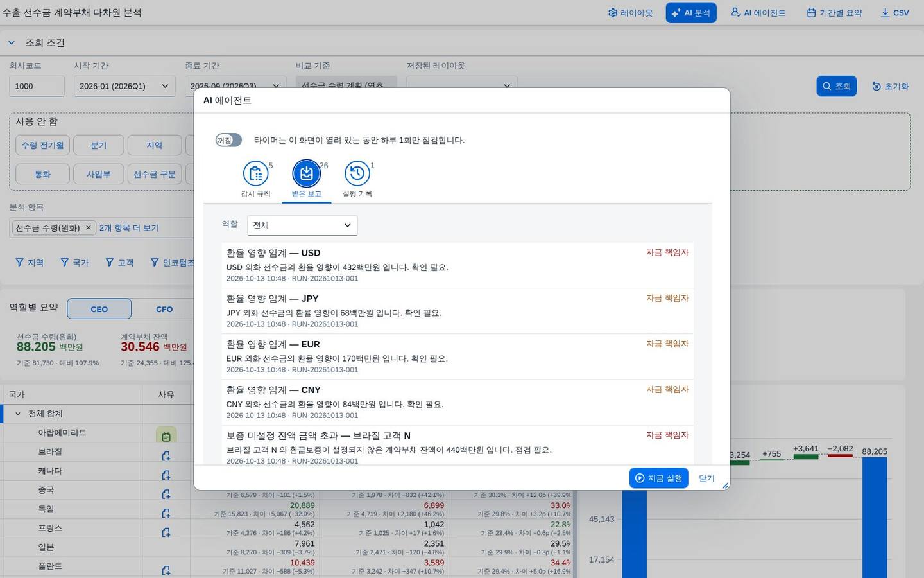
Task: Open the 환율 영향 임계 — USD report
Action: (458, 265)
